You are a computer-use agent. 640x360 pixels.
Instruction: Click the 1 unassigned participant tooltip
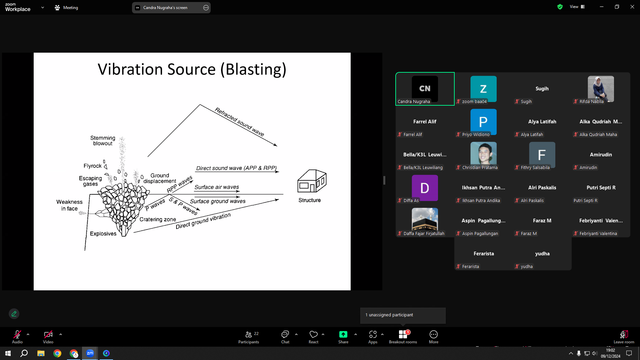point(403,315)
